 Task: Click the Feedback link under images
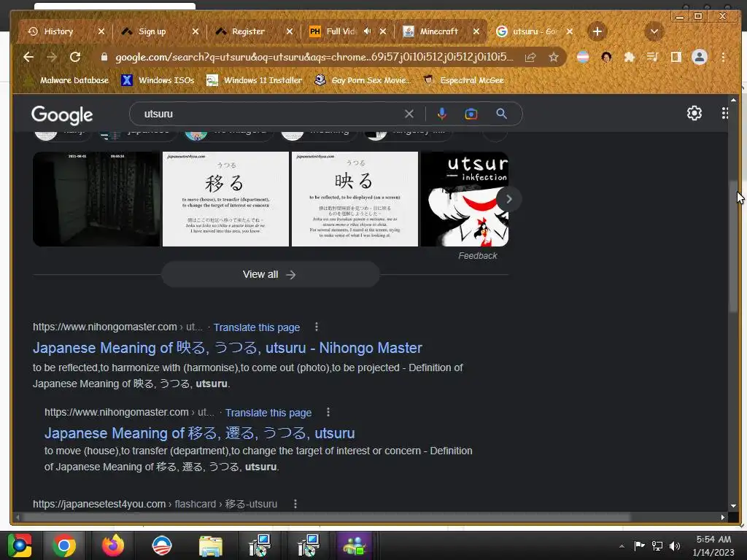(x=477, y=256)
